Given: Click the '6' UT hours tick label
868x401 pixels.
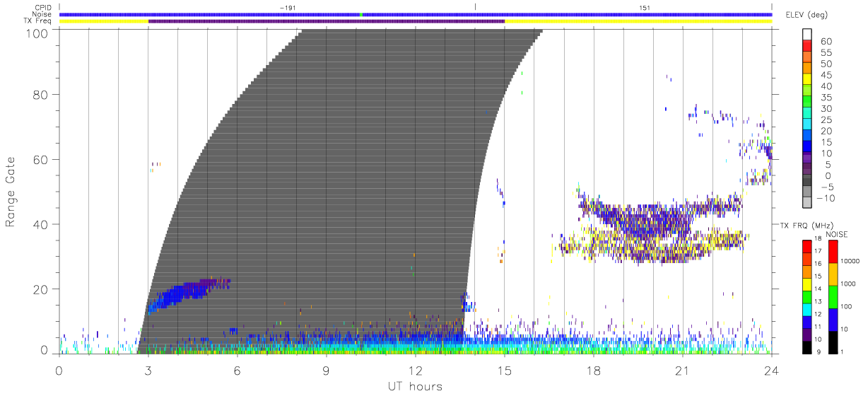Looking at the screenshot, I should [237, 370].
